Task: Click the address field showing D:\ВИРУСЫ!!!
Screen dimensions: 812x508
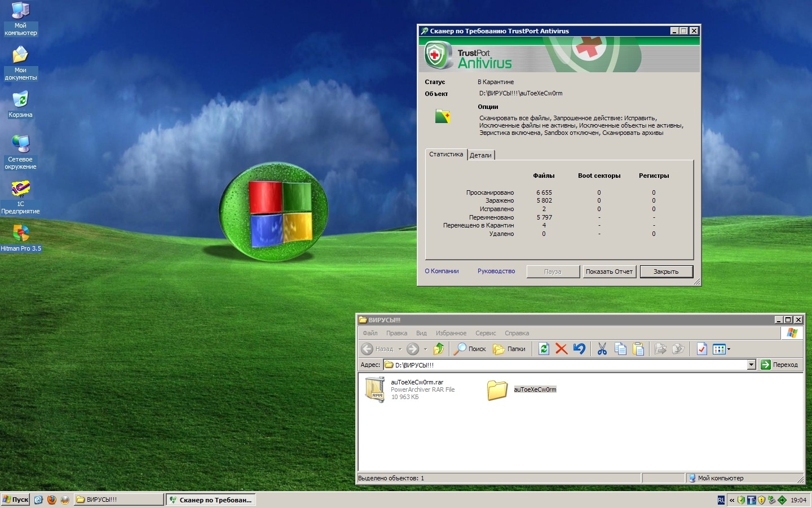Action: [564, 365]
